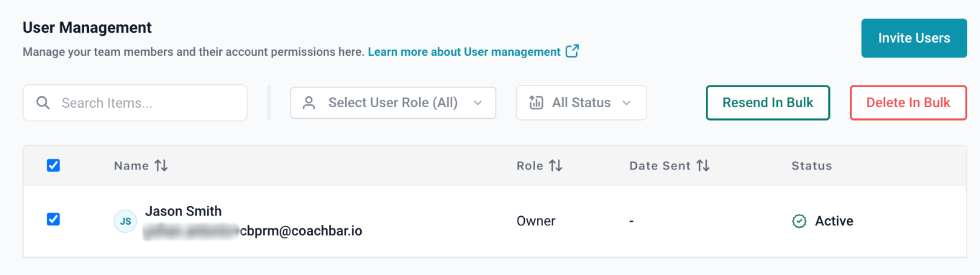
Task: Click the green Active status check icon
Action: [x=799, y=221]
